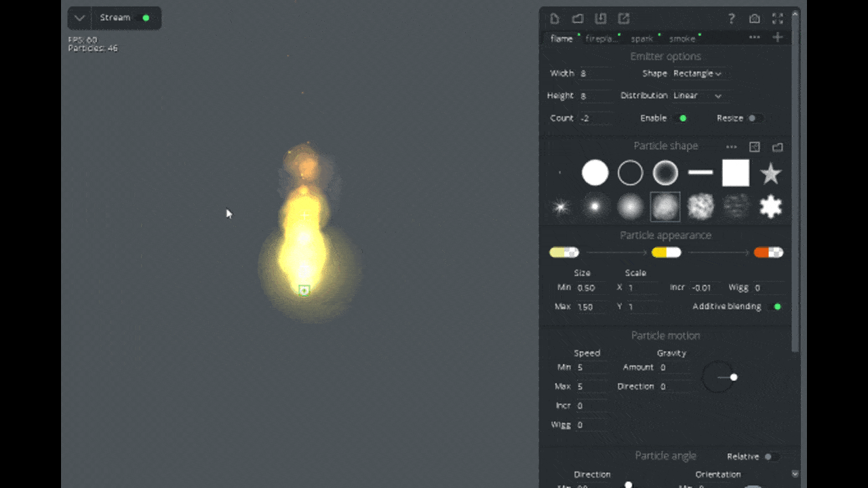Click the orange end color swatch
868x488 pixels.
[768, 252]
